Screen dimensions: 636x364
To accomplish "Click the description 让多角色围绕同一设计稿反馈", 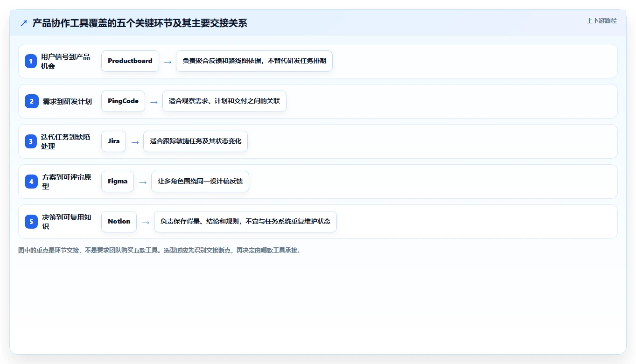I will click(x=200, y=182).
